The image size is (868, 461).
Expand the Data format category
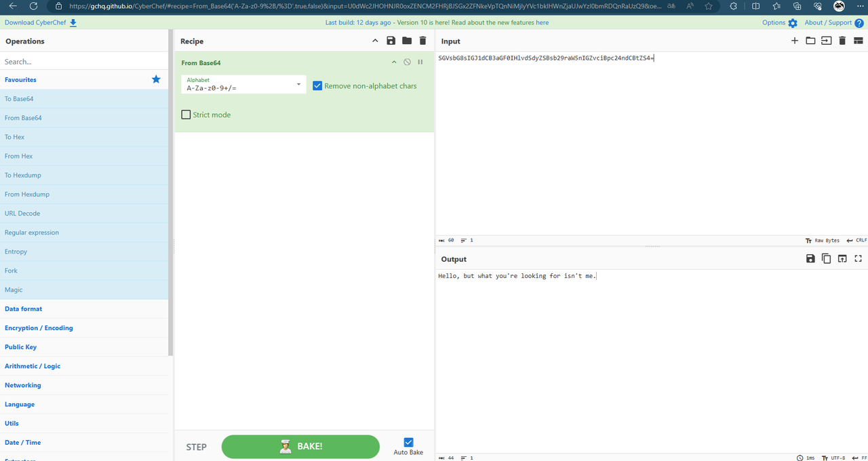(84, 308)
